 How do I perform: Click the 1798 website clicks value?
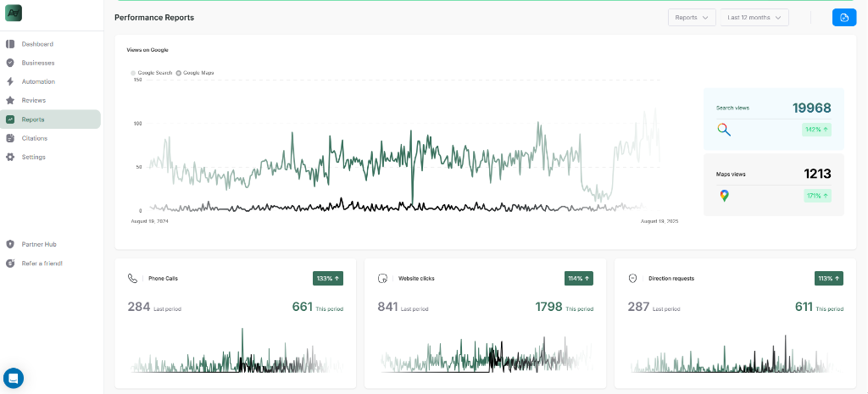[548, 307]
